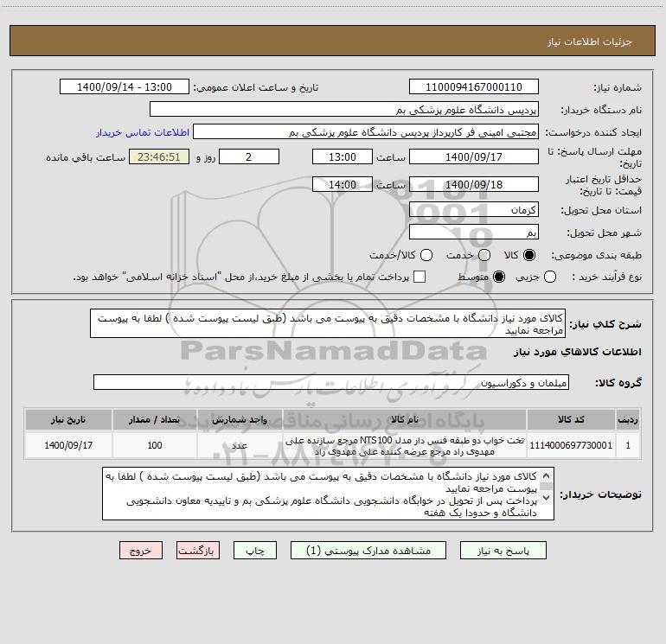666x644 pixels.
Task: Select the کالا radio button
Action: pos(529,255)
